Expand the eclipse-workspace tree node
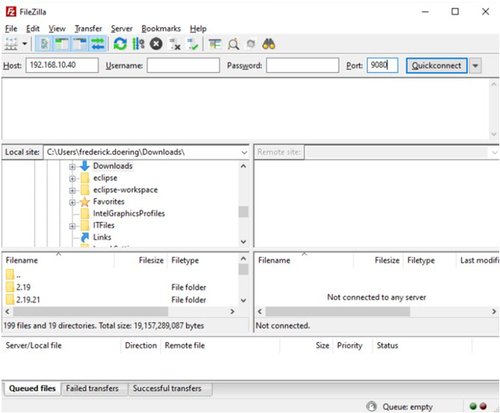The height and width of the screenshot is (413, 500). (72, 190)
